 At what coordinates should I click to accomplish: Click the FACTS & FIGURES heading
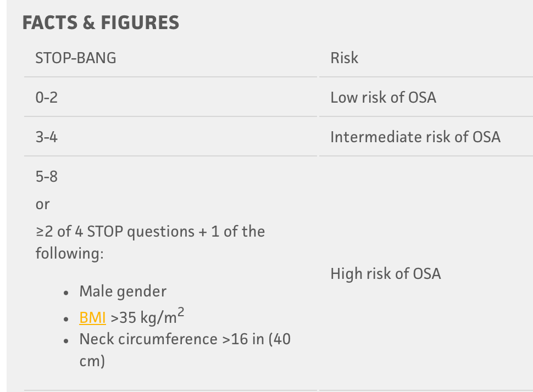coord(101,23)
